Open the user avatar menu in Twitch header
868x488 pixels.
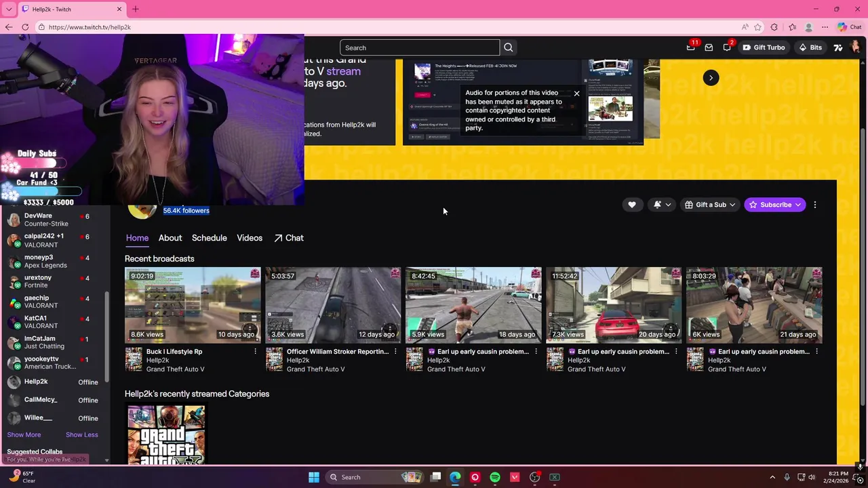(x=856, y=47)
